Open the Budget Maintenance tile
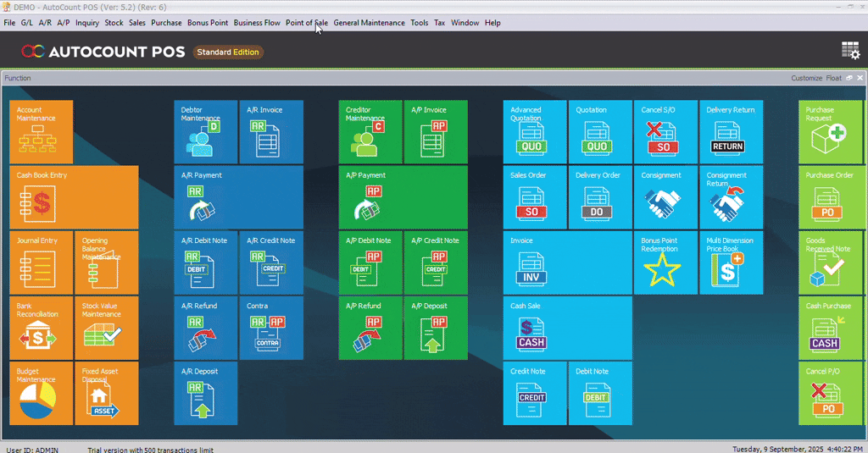The height and width of the screenshot is (453, 868). 41,393
